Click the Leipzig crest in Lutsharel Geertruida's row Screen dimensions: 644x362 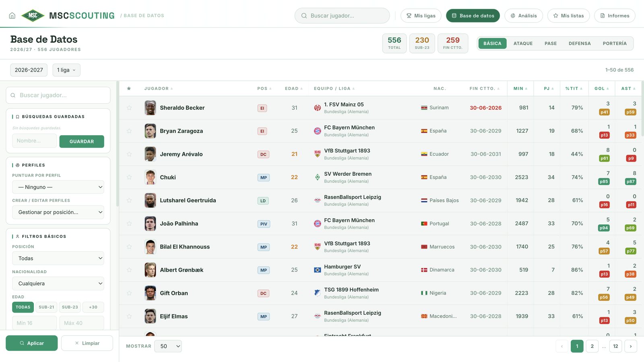[318, 200]
